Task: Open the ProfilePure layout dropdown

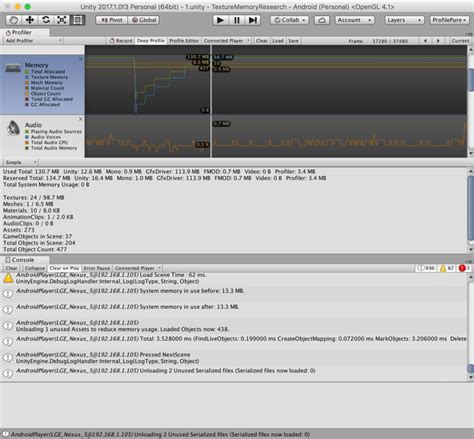Action: (x=449, y=20)
